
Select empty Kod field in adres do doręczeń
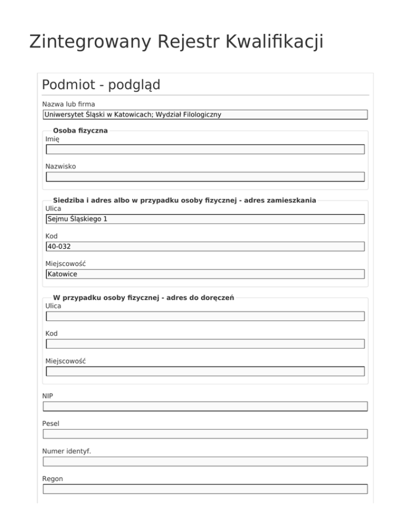(205, 344)
